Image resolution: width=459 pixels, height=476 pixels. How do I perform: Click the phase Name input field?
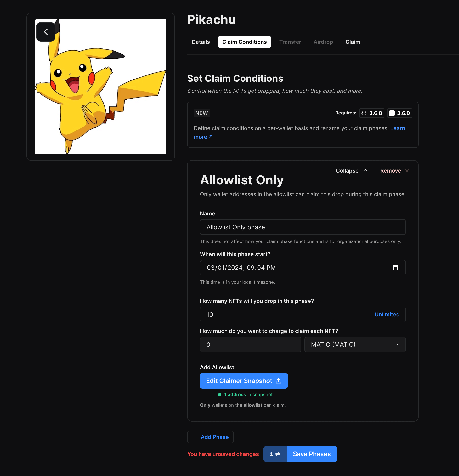(x=303, y=227)
